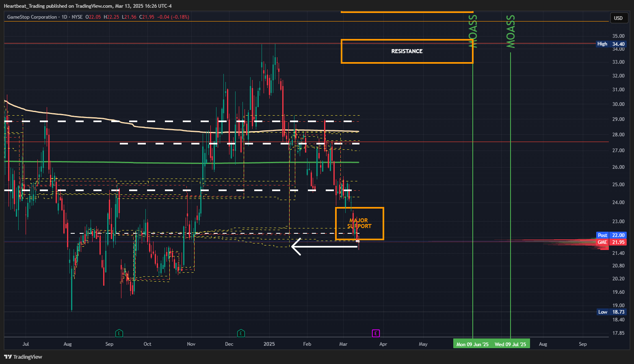Viewport: 634px width, 364px height.
Task: Click the Nov label on time axis
Action: pyautogui.click(x=191, y=344)
